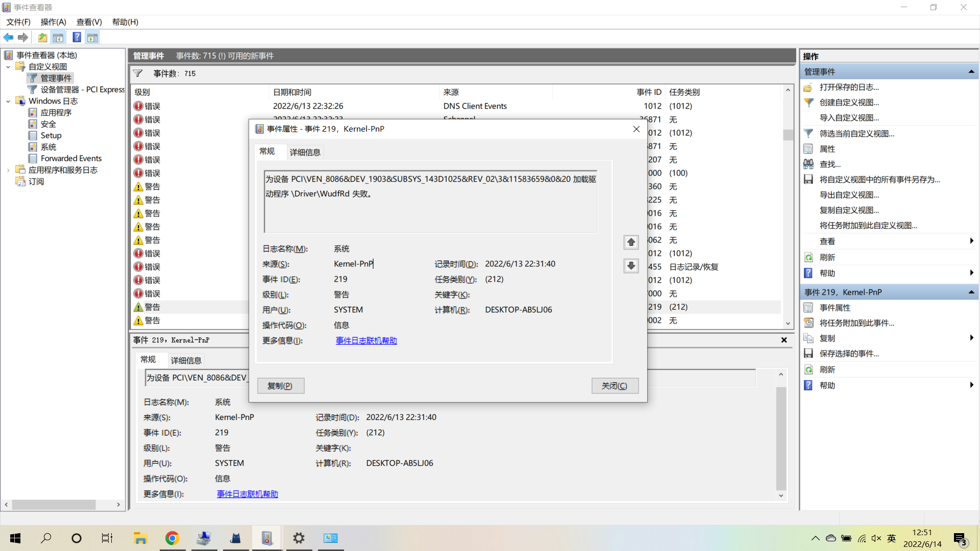Expand the 应用程序和服务日志 tree node
Viewport: 980px width, 551px height.
click(8, 170)
